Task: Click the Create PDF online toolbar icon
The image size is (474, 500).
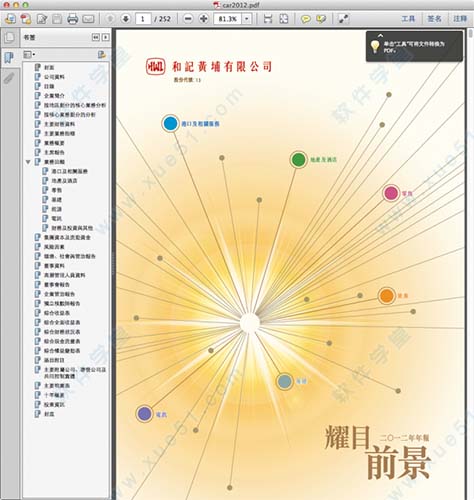Action: pyautogui.click(x=11, y=19)
